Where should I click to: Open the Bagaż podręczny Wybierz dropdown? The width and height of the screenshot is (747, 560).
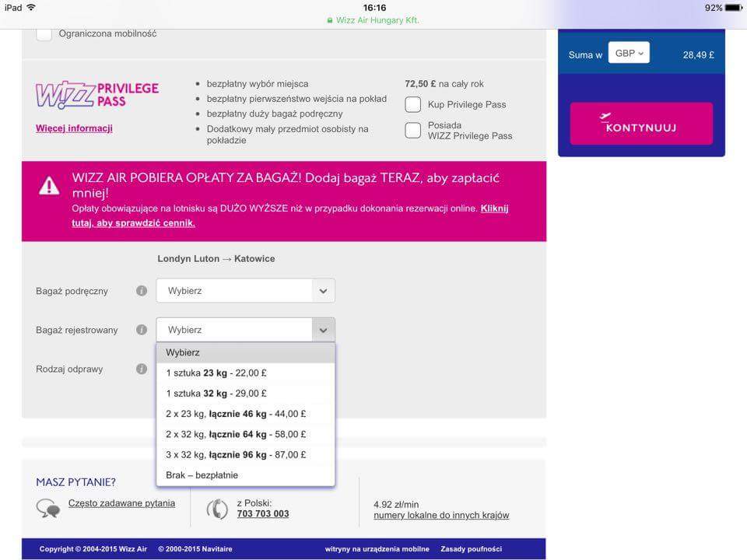tap(245, 290)
